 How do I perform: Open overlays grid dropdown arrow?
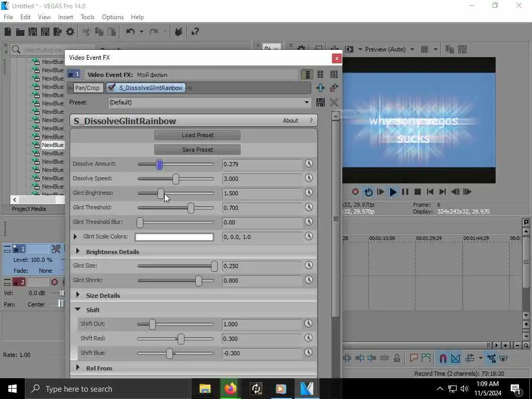pos(435,49)
